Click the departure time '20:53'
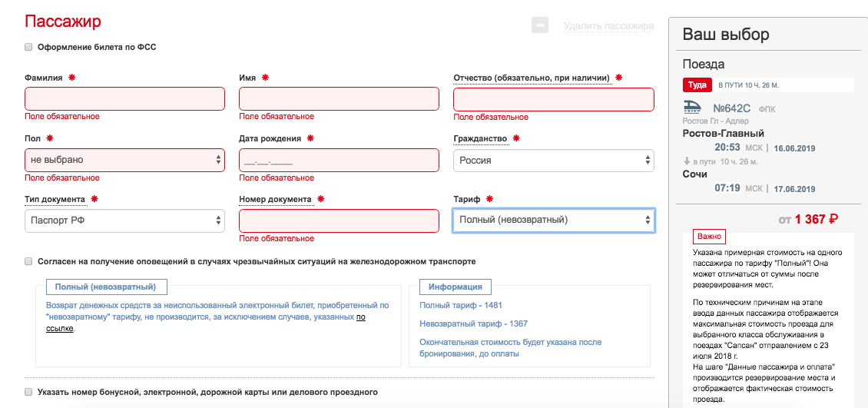This screenshot has width=868, height=408. [x=727, y=148]
